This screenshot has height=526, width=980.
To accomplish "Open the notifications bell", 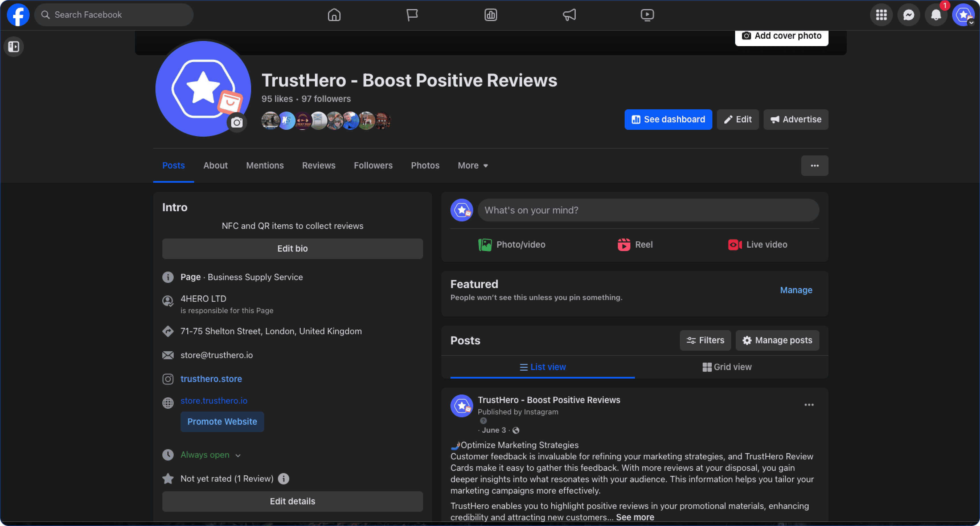I will 936,15.
